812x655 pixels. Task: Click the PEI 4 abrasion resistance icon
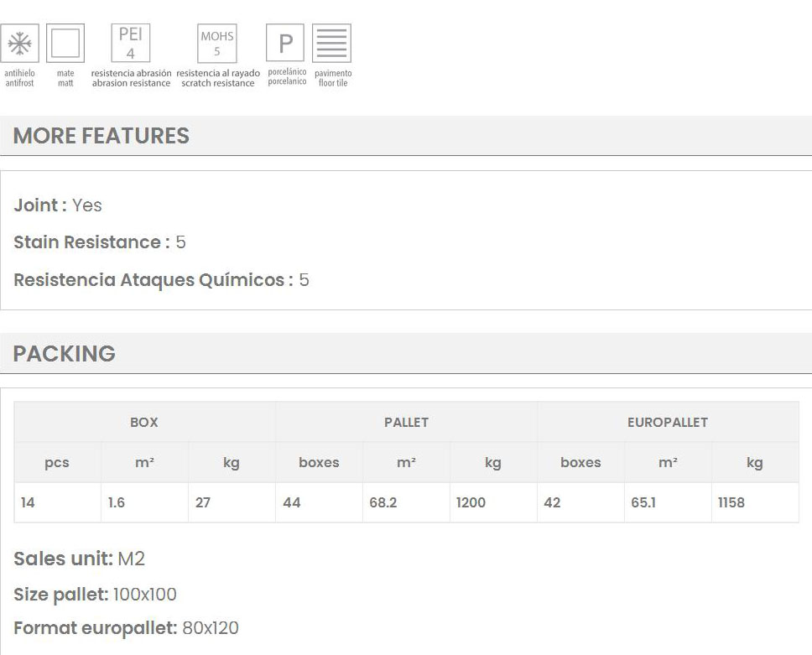[131, 44]
